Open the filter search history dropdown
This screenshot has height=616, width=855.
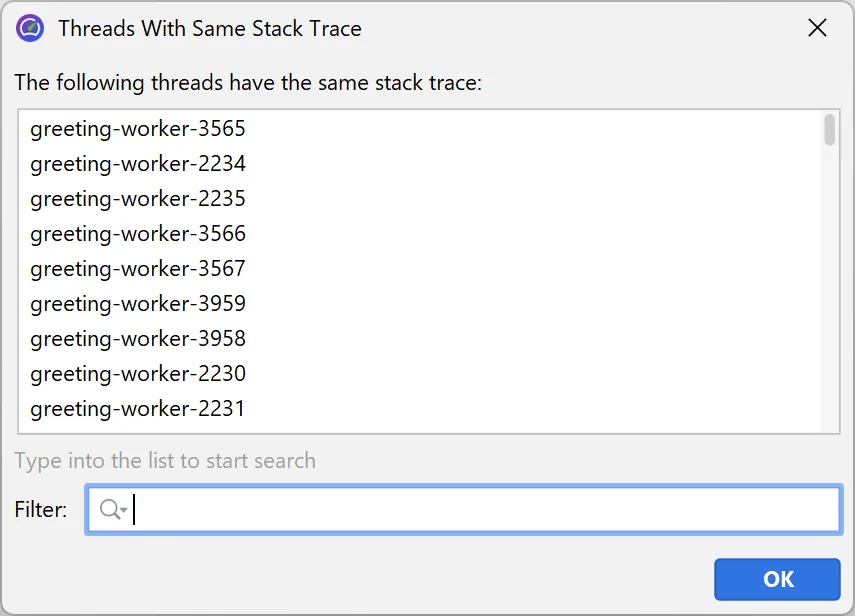(x=123, y=511)
